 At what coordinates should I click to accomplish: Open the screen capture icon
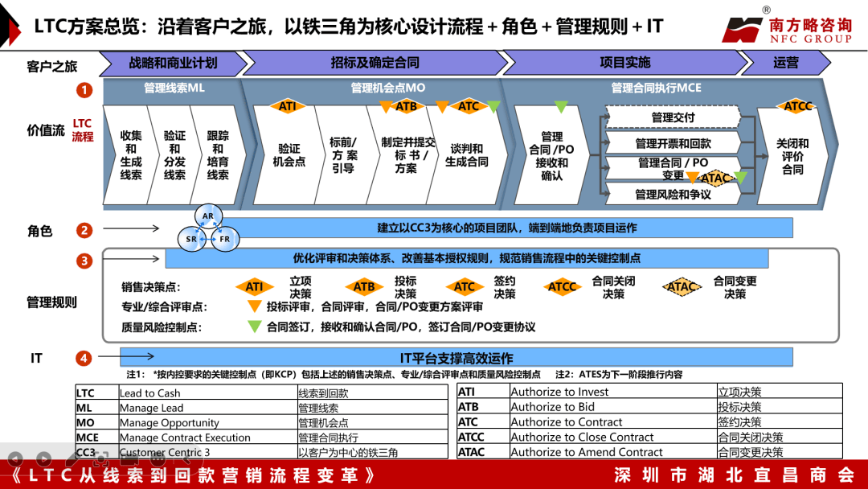100,458
